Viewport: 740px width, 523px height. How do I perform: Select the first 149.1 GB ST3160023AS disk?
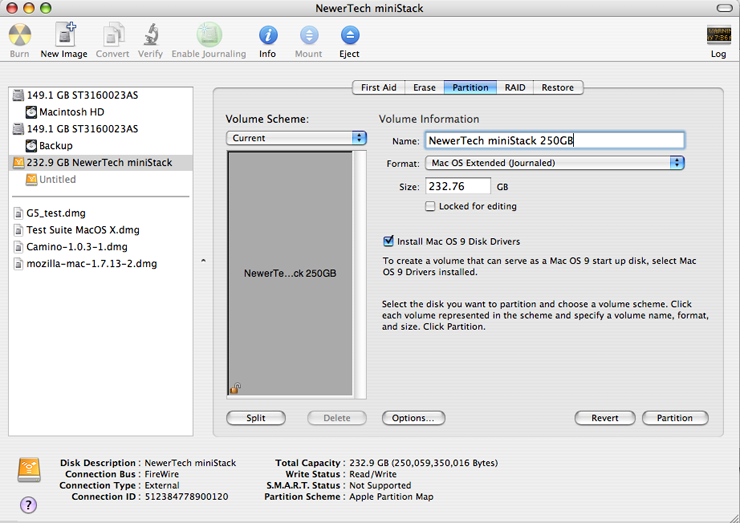point(101,95)
